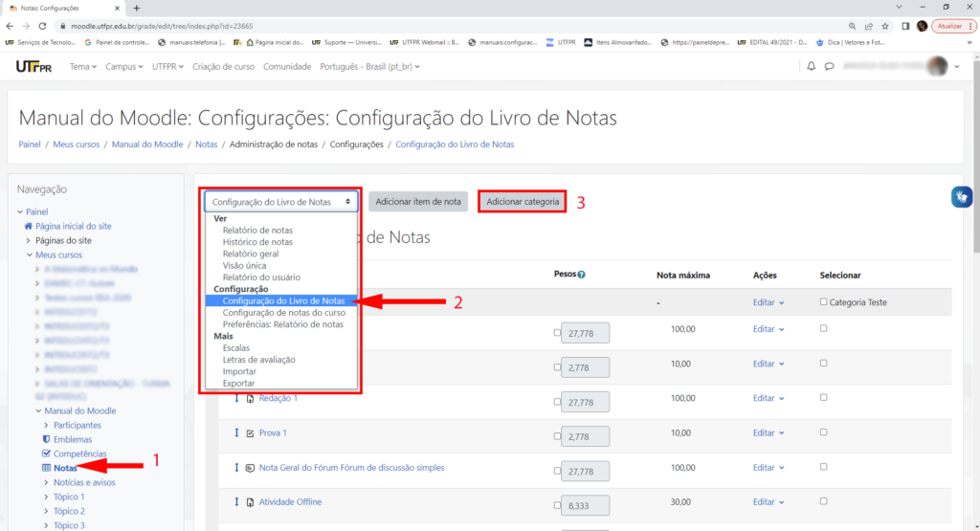Open Notícias e avisos in navigation tree
This screenshot has height=531, width=980.
(84, 482)
